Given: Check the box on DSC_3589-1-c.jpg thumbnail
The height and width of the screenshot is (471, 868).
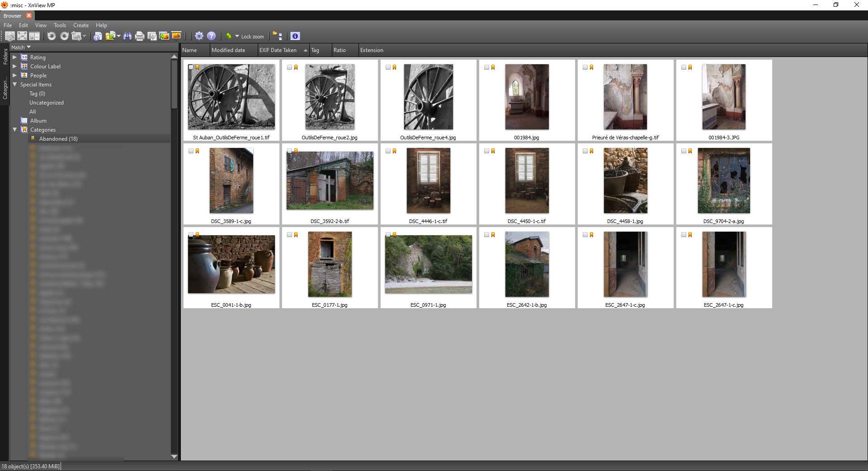Looking at the screenshot, I should pyautogui.click(x=191, y=151).
